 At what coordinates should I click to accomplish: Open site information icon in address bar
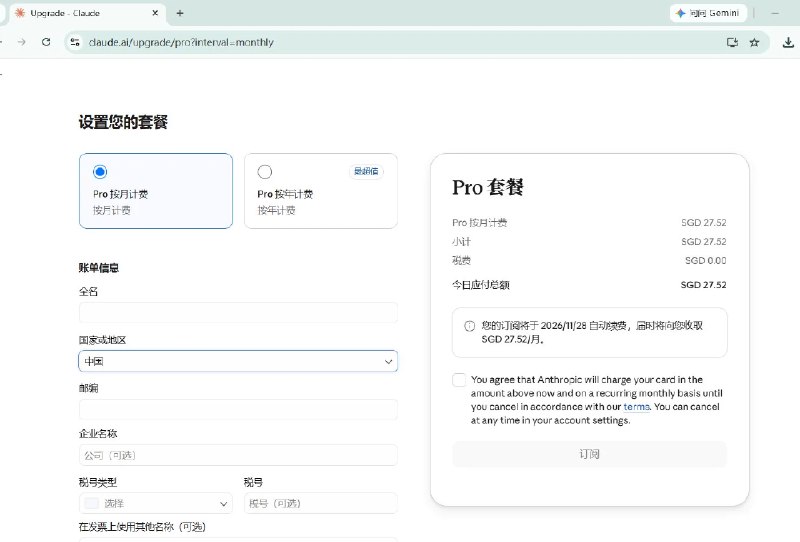[x=75, y=42]
